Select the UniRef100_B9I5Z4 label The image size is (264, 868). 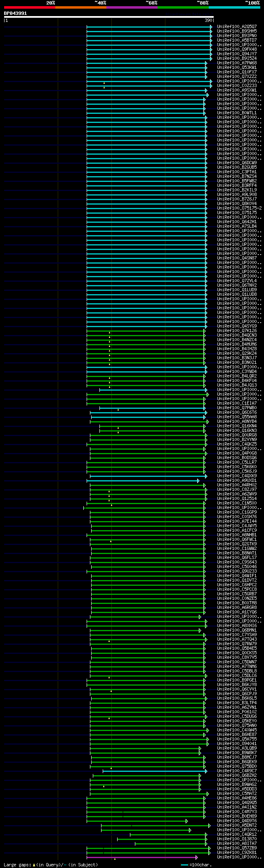[237, 58]
